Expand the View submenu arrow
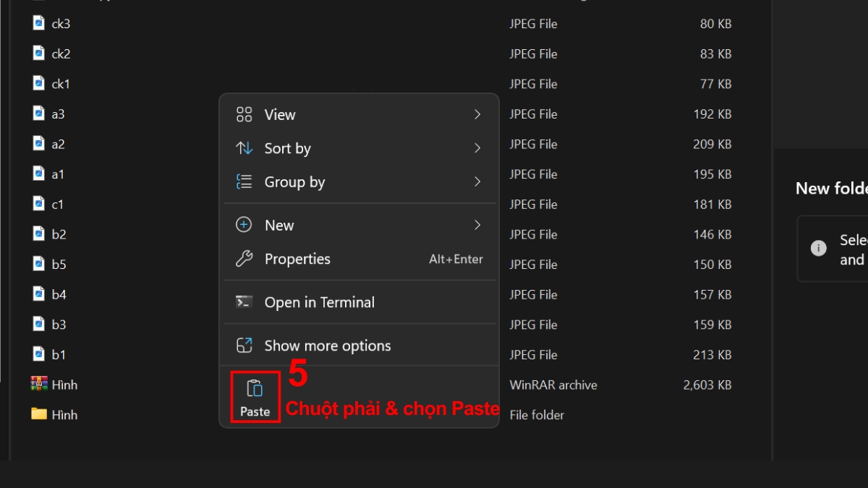This screenshot has height=488, width=868. pos(477,115)
